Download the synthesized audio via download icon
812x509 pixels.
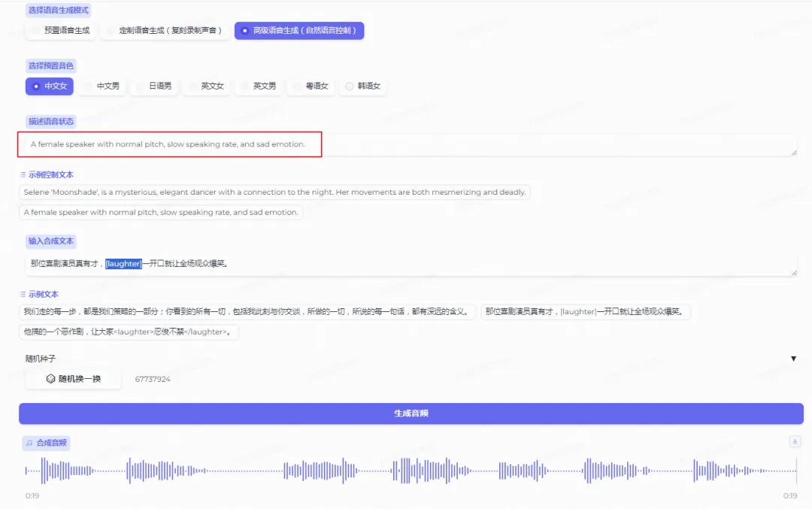click(x=795, y=442)
